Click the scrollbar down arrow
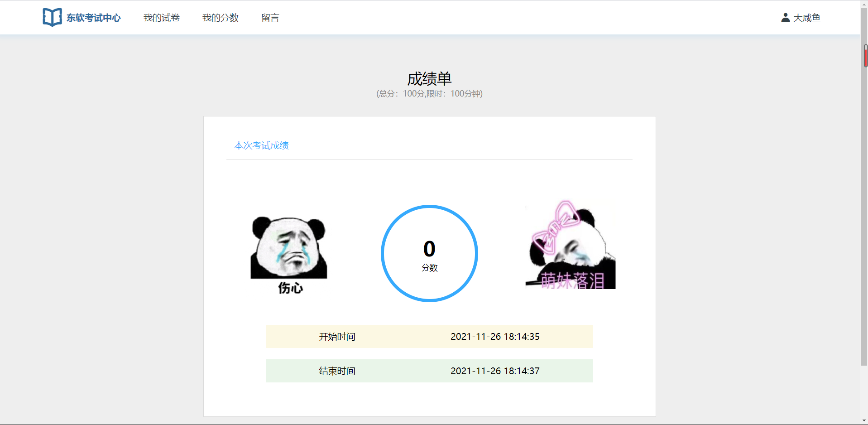The image size is (868, 425). (x=864, y=421)
